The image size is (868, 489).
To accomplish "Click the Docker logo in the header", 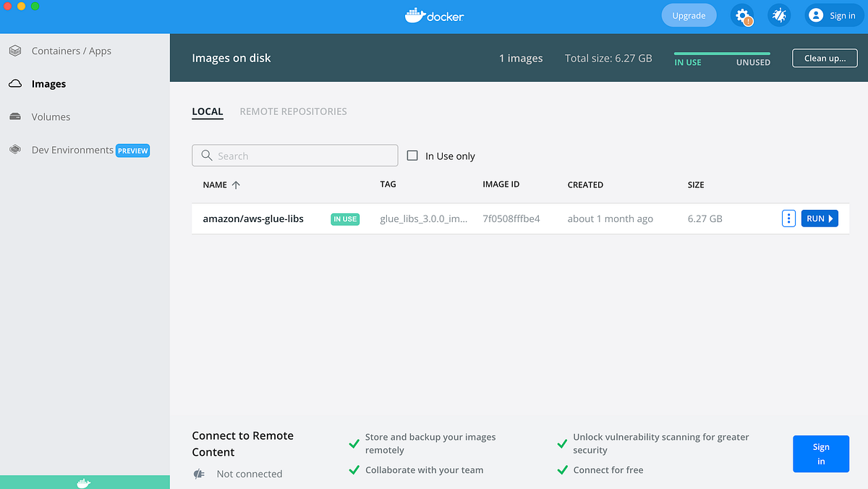I will coord(434,14).
